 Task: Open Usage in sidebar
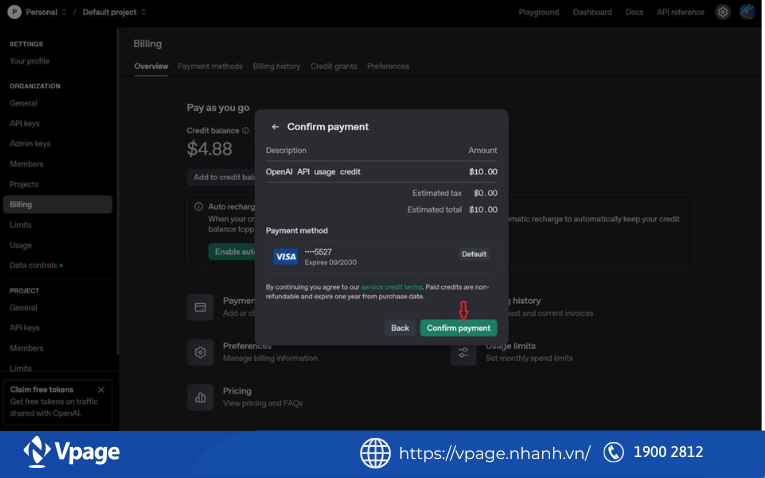[20, 245]
